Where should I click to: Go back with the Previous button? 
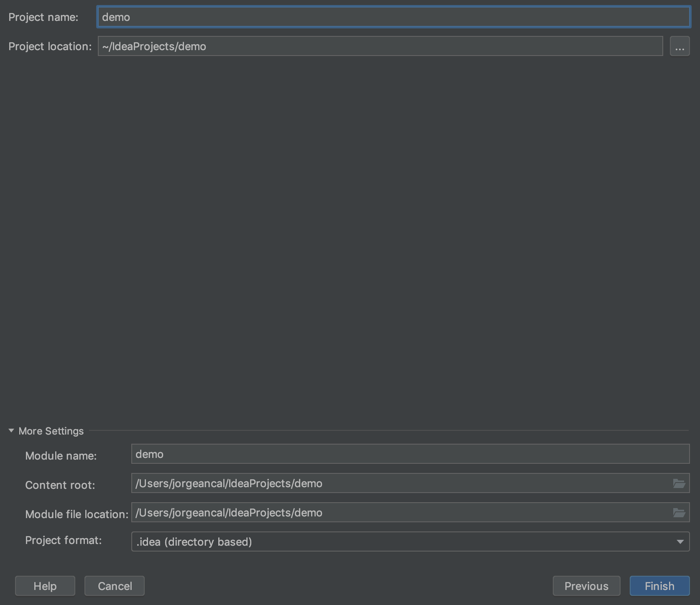[586, 586]
